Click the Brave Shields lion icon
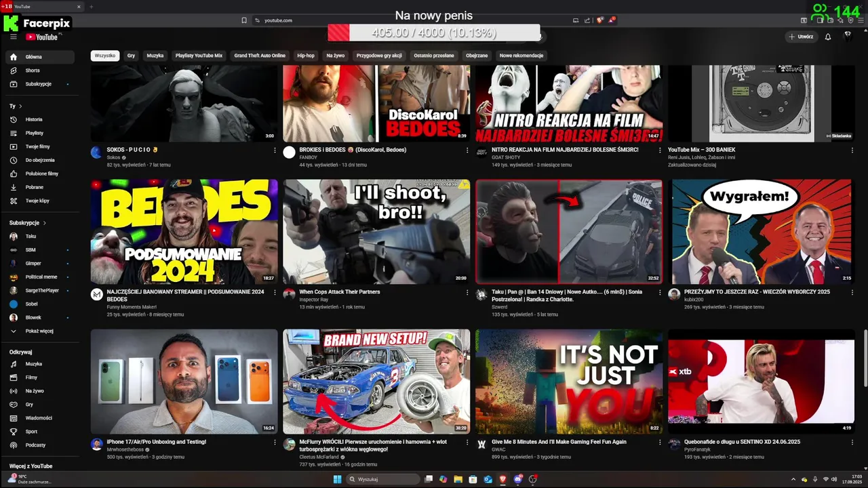This screenshot has height=488, width=868. (x=599, y=20)
